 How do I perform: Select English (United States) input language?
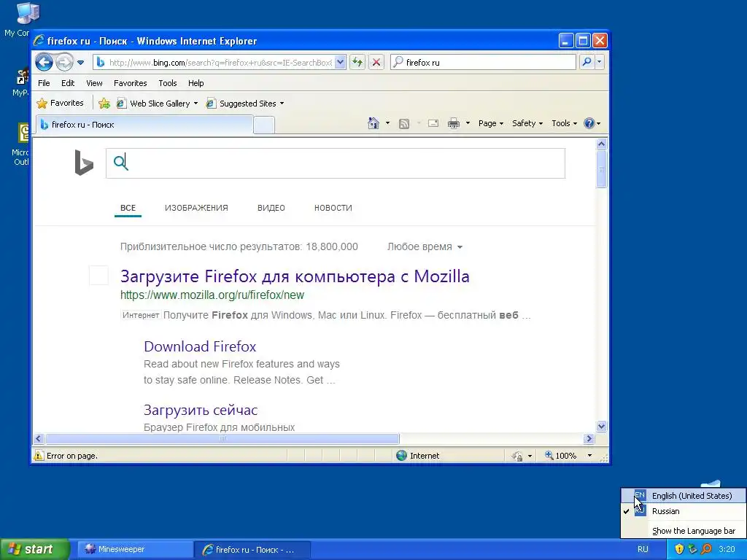coord(683,496)
